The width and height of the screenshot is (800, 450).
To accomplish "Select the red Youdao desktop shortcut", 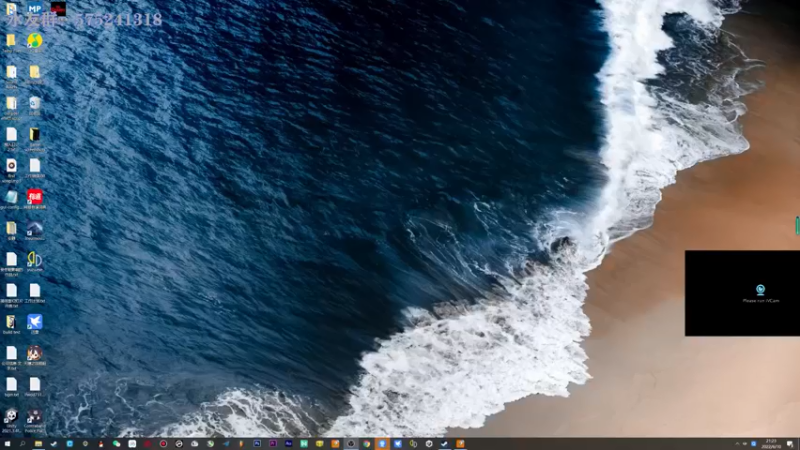I will coord(35,199).
